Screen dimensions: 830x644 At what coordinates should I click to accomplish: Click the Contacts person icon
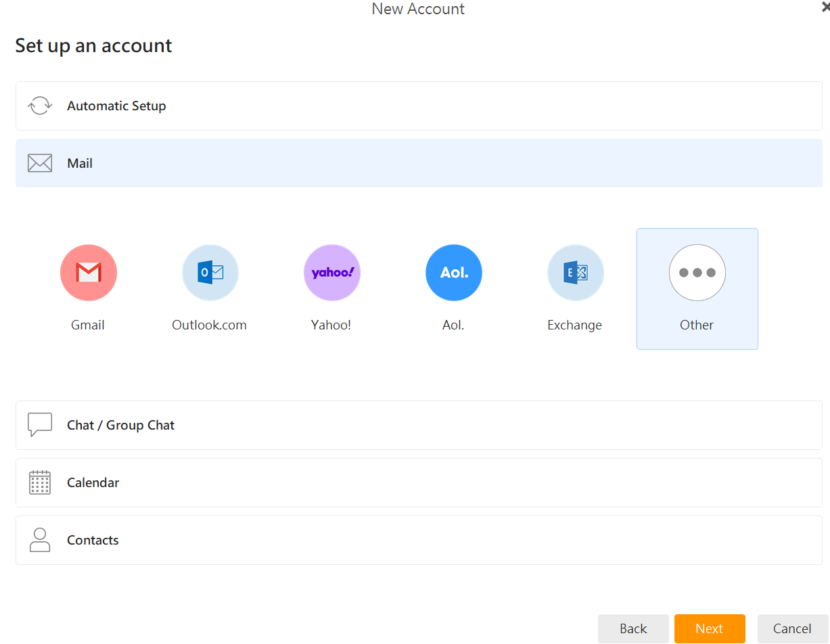40,540
